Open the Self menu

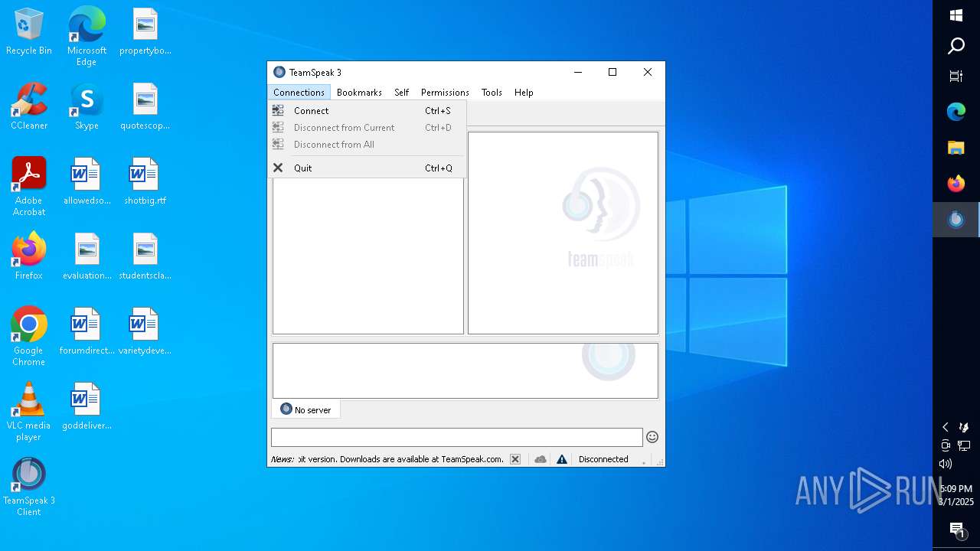click(401, 93)
